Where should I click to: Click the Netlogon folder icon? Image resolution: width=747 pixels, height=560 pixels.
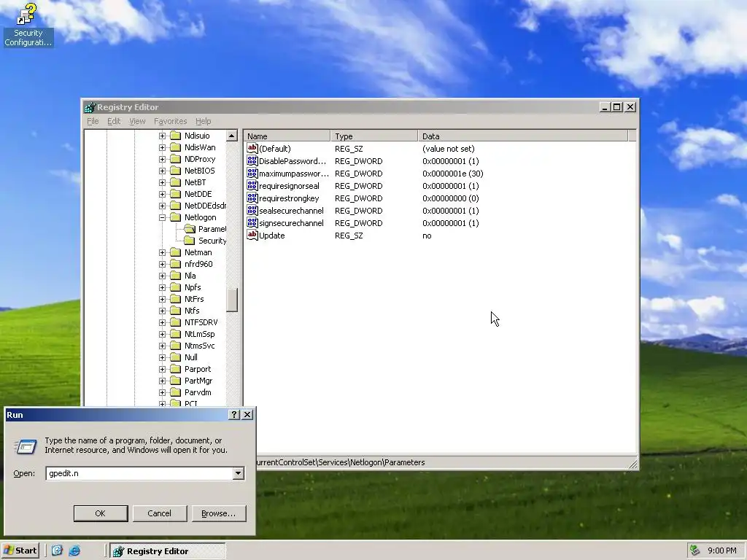(176, 217)
